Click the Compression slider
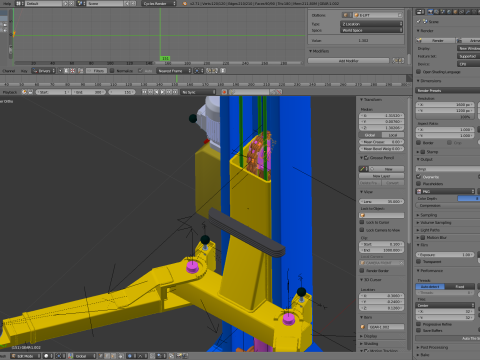The image size is (480, 360). pos(448,206)
